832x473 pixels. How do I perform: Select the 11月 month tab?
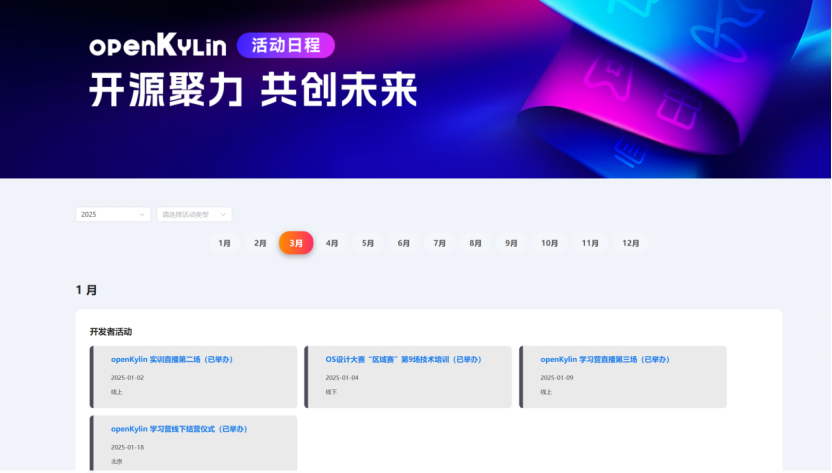[590, 243]
